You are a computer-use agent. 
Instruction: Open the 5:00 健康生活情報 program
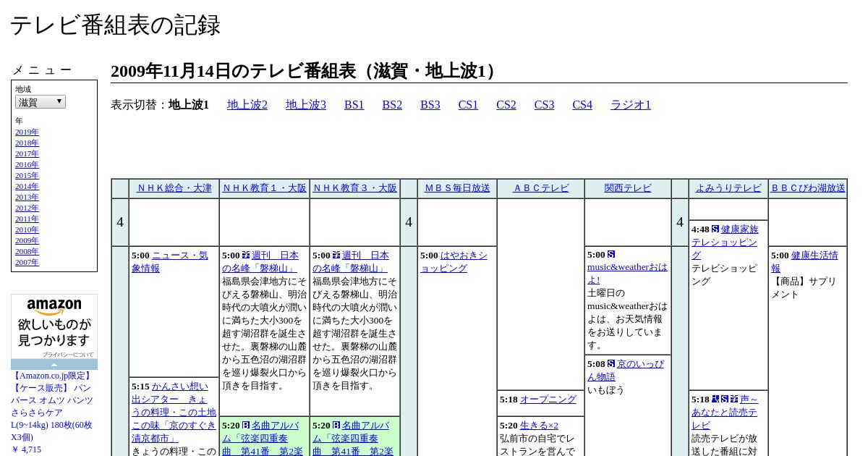click(804, 262)
